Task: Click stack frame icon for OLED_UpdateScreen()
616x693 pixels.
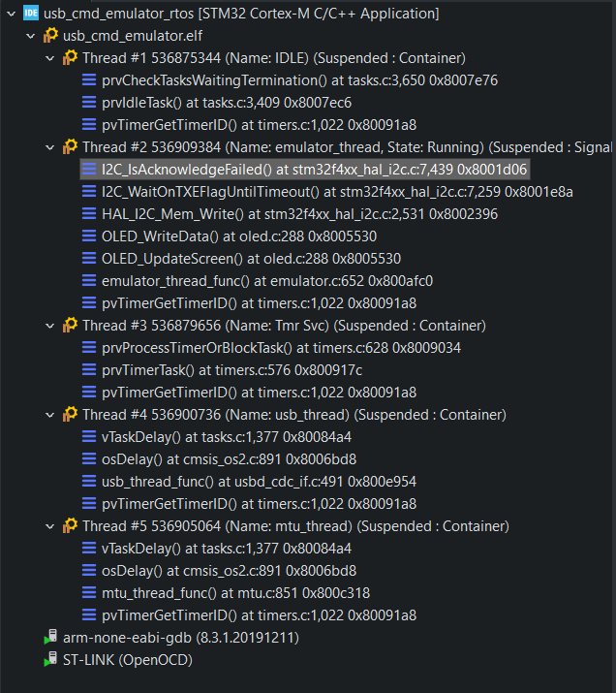Action: [x=89, y=259]
